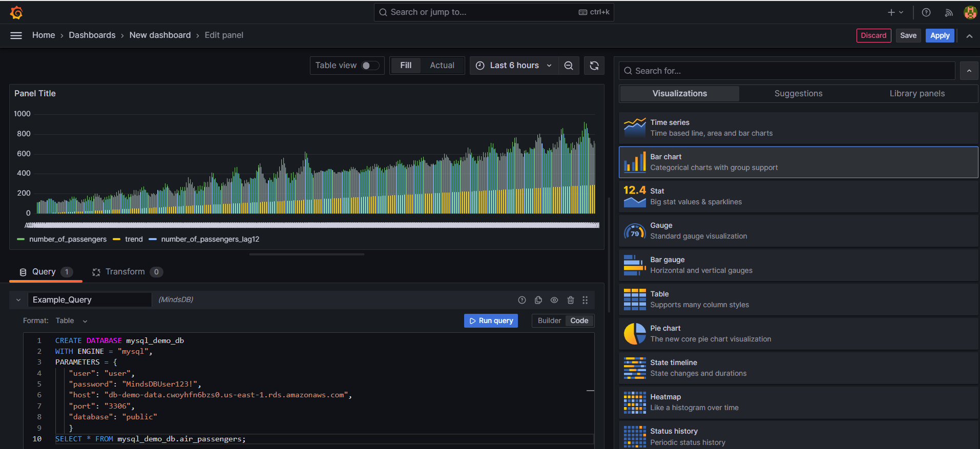Image resolution: width=980 pixels, height=449 pixels.
Task: Collapse the Example_Query row
Action: 18,300
